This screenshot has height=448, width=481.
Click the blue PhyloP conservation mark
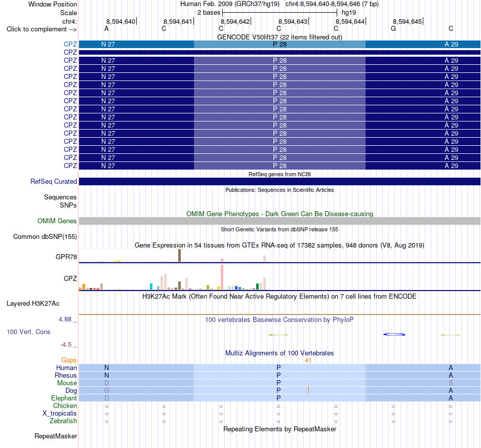[394, 334]
